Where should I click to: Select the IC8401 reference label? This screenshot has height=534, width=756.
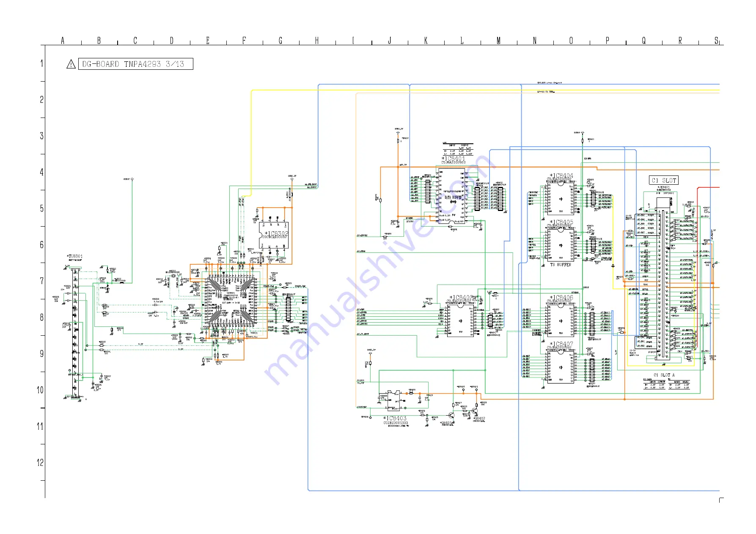(x=453, y=159)
